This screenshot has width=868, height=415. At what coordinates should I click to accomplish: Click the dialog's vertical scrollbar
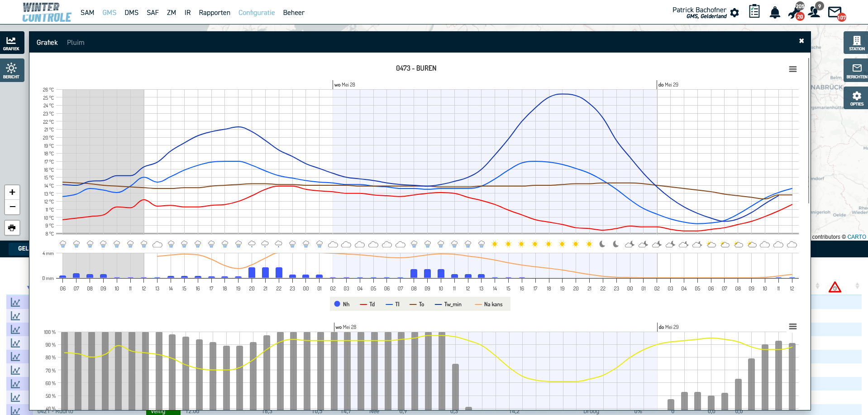coord(809,131)
